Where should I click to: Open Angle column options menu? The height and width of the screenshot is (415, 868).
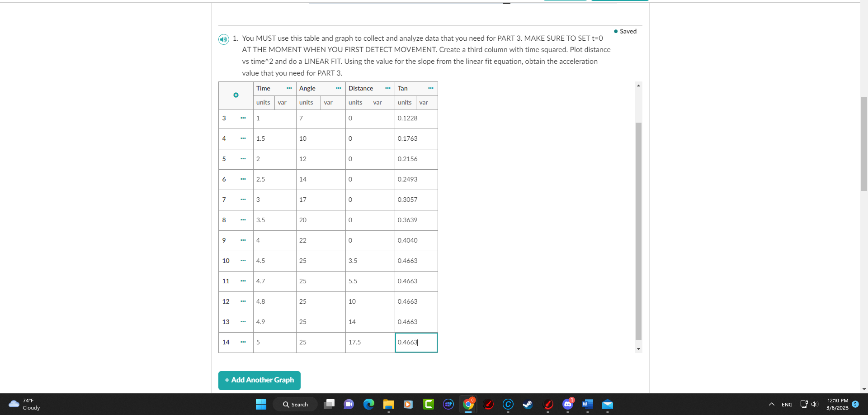(339, 88)
